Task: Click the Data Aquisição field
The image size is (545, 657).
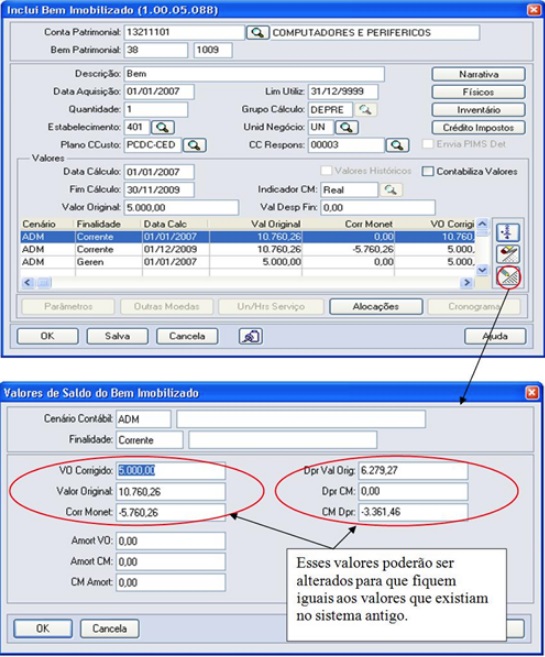Action: 159,91
